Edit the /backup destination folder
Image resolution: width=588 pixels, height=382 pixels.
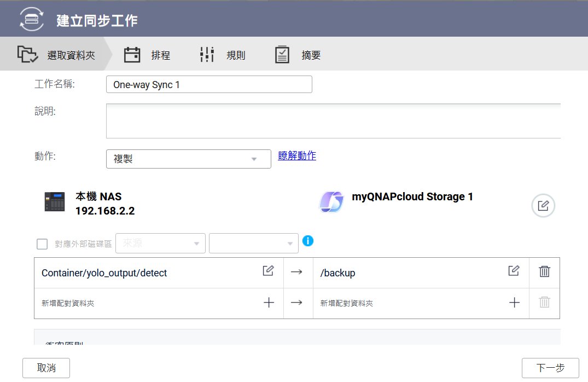(x=514, y=270)
